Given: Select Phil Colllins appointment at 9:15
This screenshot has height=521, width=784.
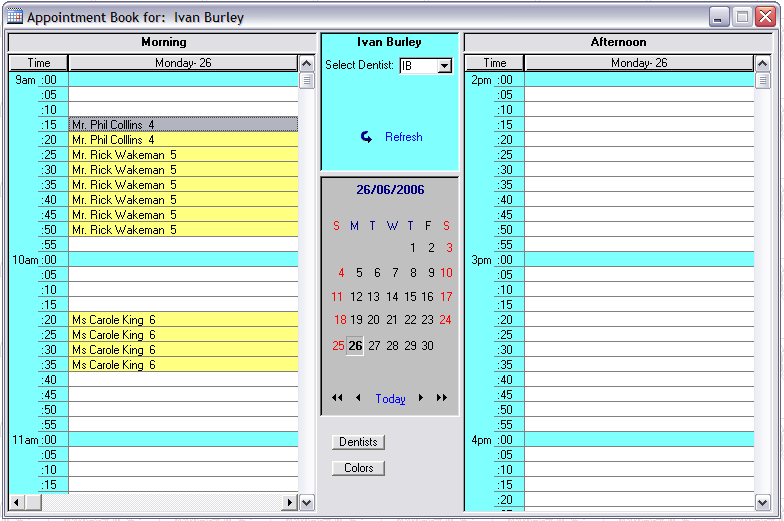Looking at the screenshot, I should coord(184,124).
